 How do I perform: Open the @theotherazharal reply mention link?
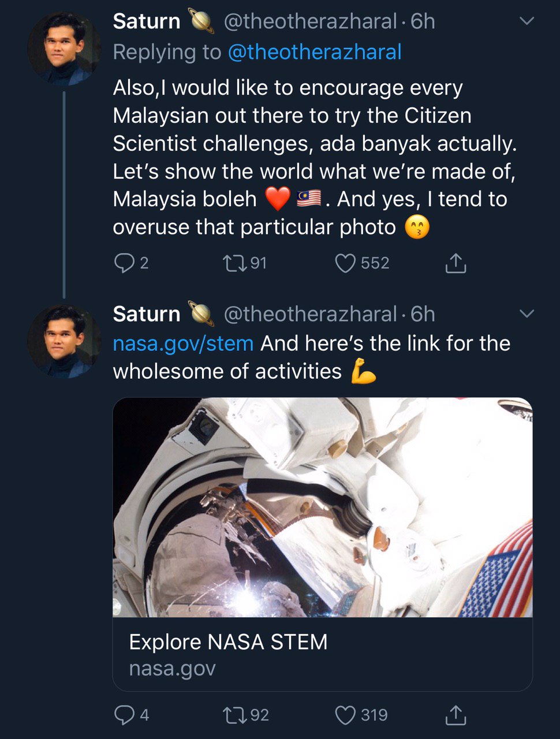pos(315,52)
